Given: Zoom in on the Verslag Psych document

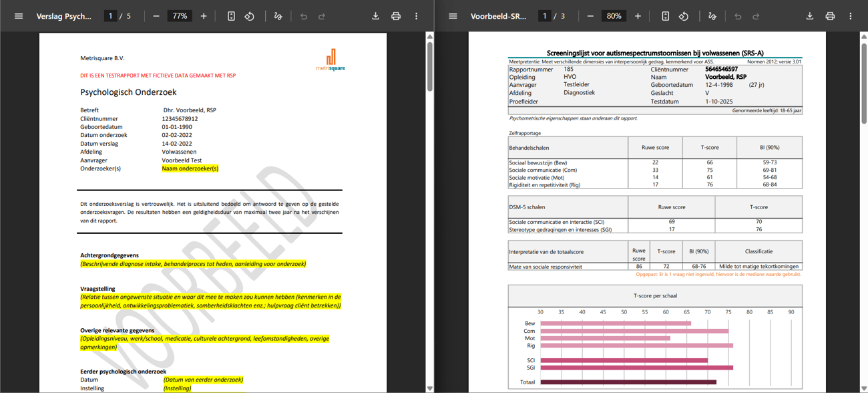Looking at the screenshot, I should tap(204, 16).
